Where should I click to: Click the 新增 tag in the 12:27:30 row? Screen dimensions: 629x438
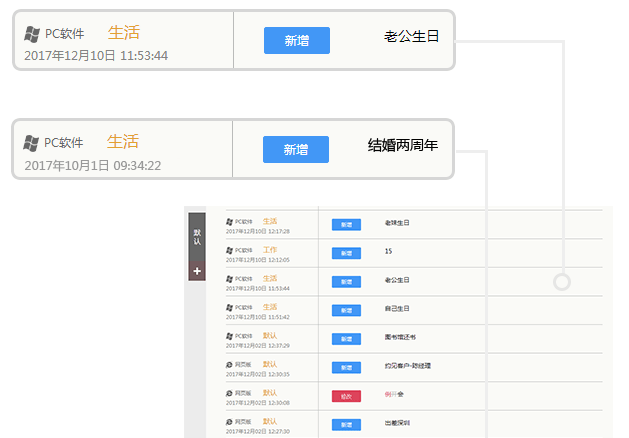click(346, 425)
